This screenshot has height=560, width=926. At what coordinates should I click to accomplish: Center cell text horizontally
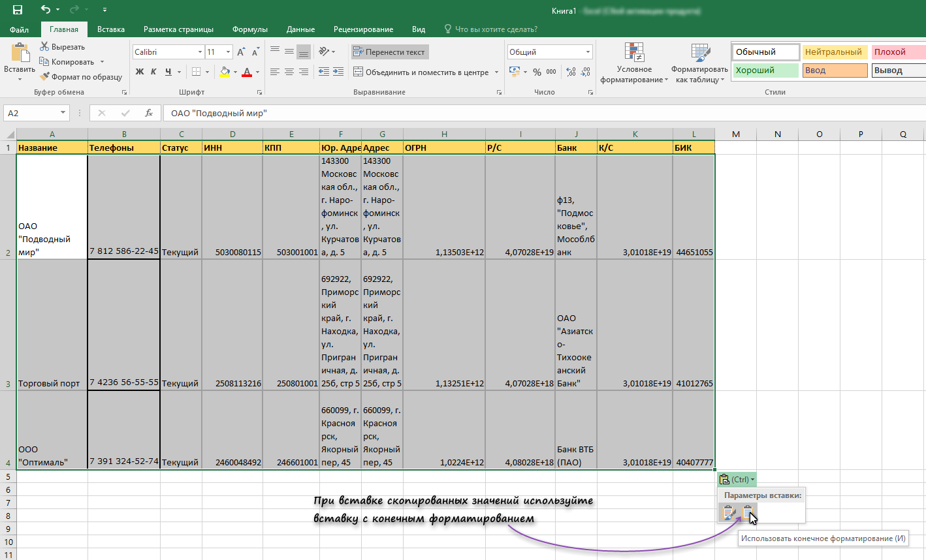click(x=289, y=72)
